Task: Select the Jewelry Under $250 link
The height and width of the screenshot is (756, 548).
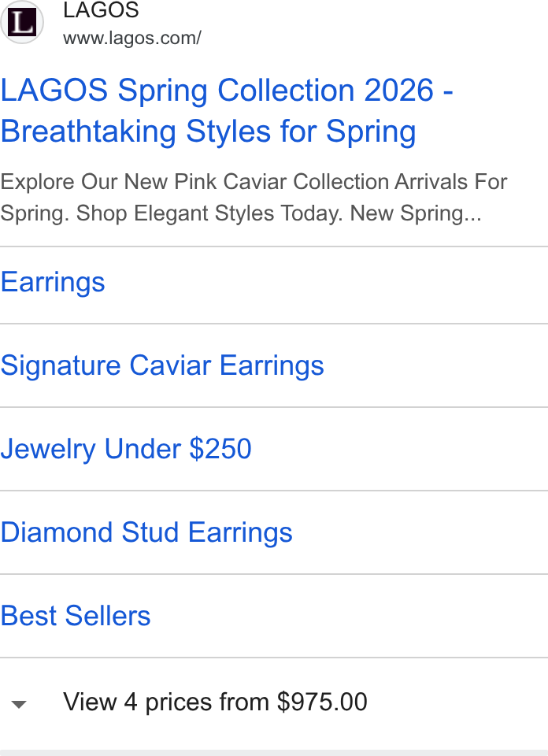Action: tap(126, 449)
